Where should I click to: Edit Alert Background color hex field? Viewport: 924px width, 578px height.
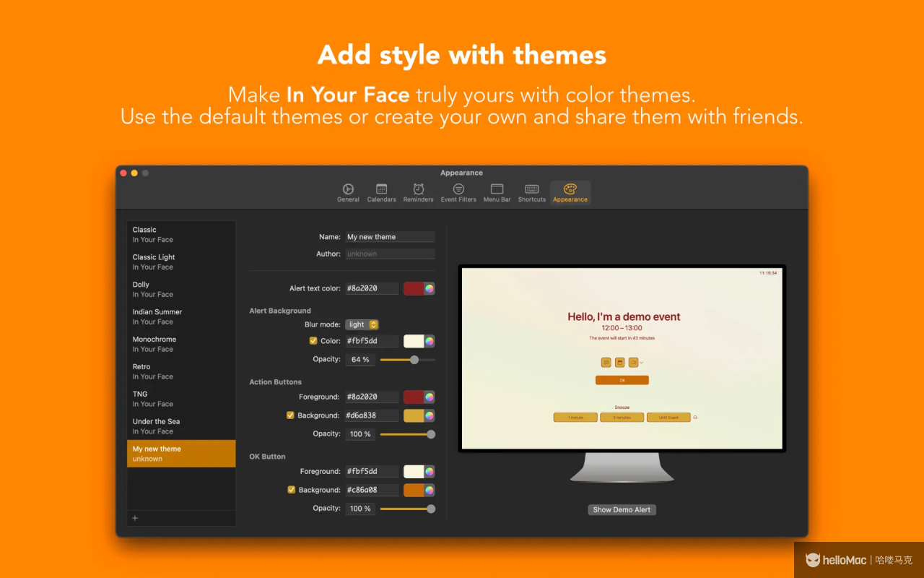(372, 341)
